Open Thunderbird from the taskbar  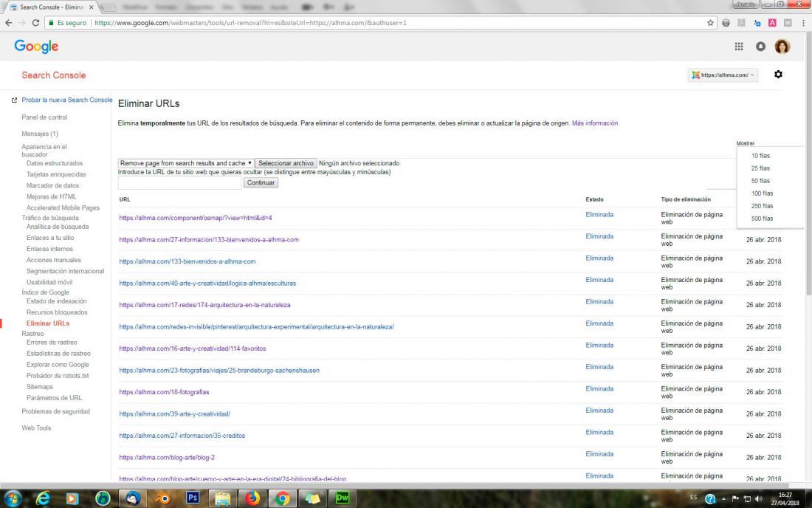coord(133,498)
